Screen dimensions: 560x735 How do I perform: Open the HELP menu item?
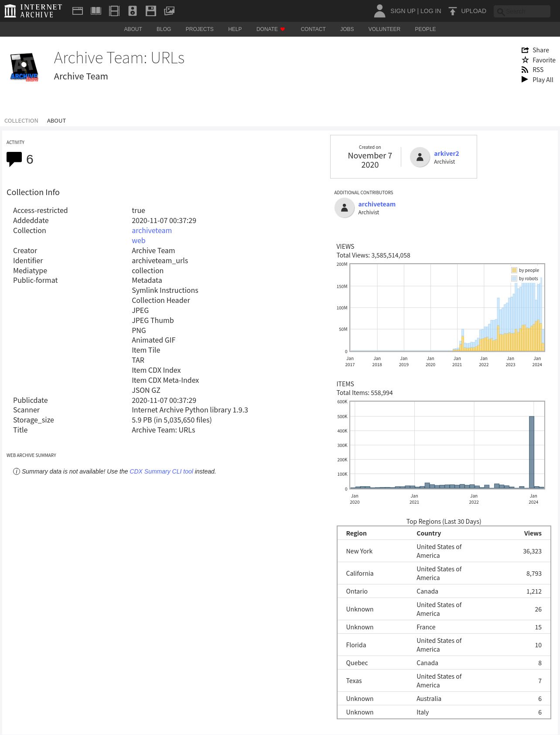[235, 29]
